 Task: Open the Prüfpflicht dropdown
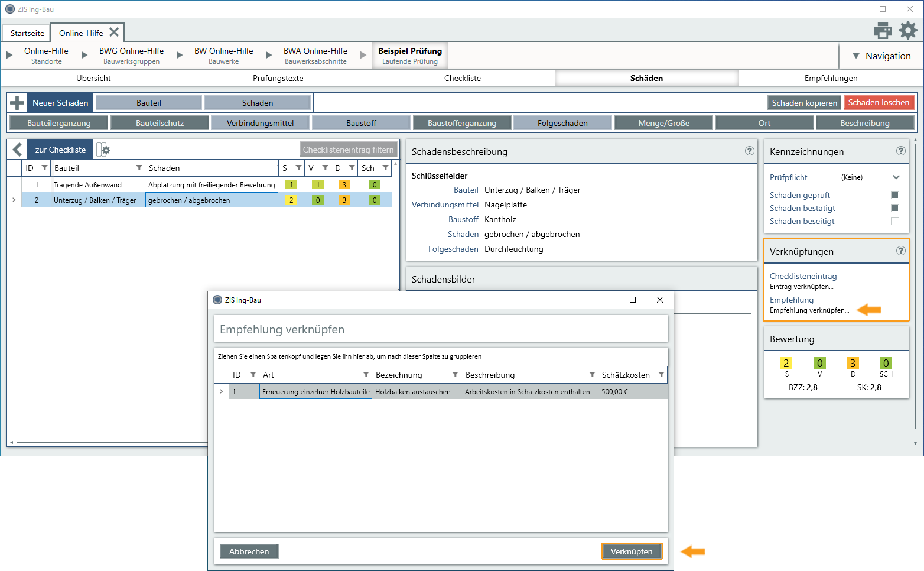[870, 177]
